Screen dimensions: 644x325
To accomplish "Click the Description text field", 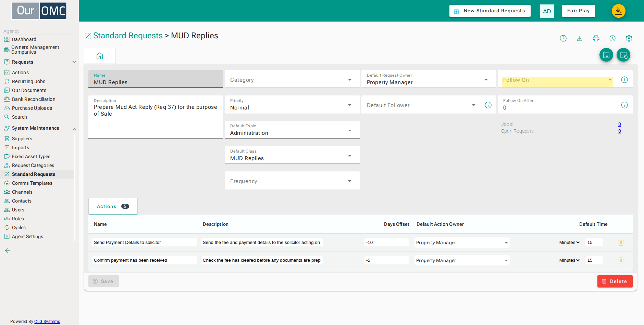I will (x=156, y=117).
